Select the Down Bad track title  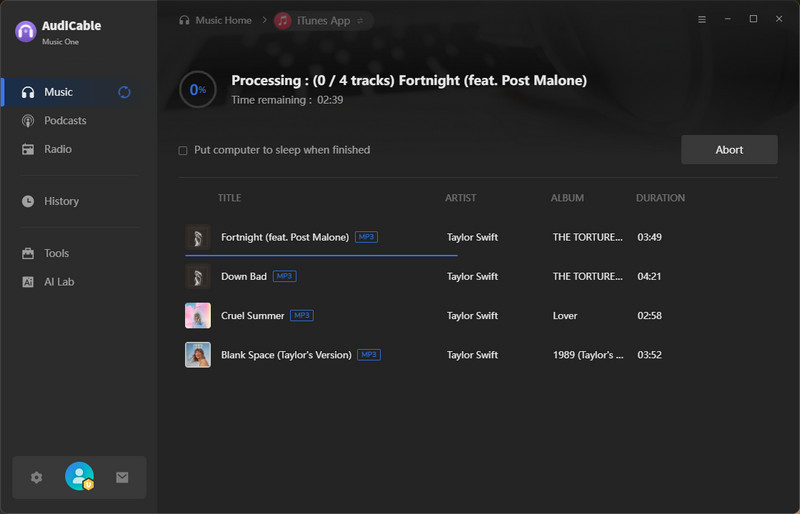[x=243, y=277]
